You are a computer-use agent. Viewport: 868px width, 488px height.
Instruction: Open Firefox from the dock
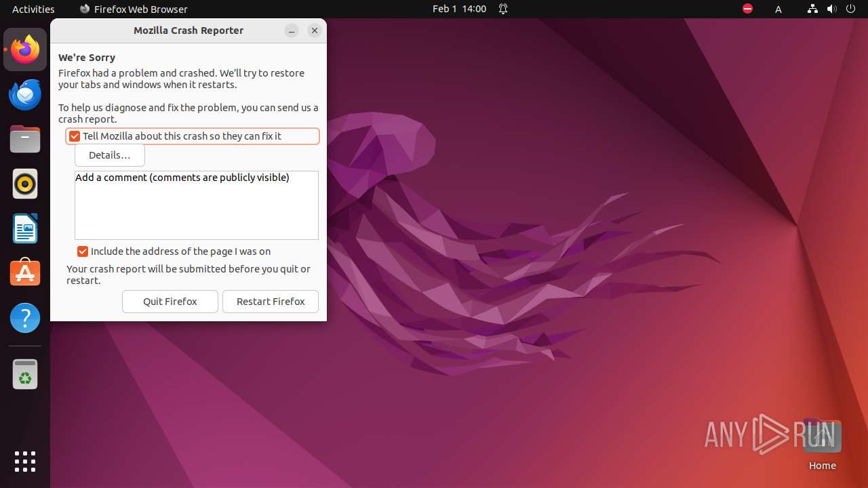[x=25, y=49]
